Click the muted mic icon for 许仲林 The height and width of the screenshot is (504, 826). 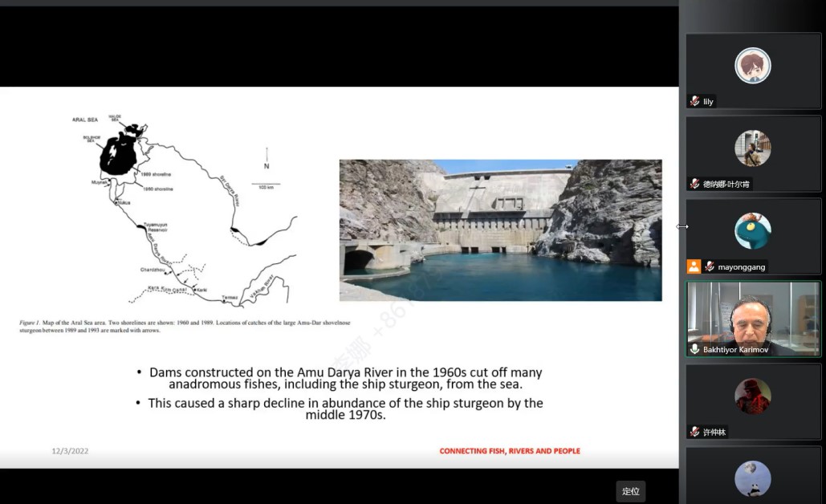[x=694, y=433]
